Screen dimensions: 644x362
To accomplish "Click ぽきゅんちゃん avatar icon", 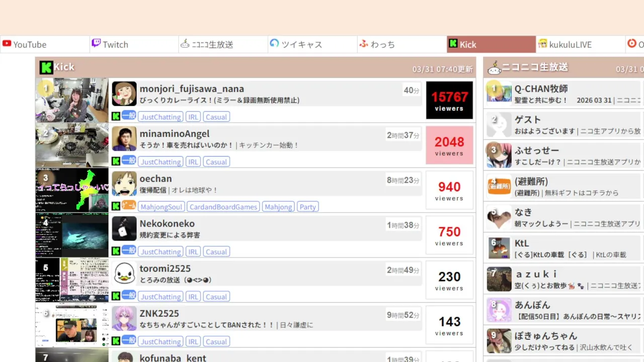I will click(499, 341).
